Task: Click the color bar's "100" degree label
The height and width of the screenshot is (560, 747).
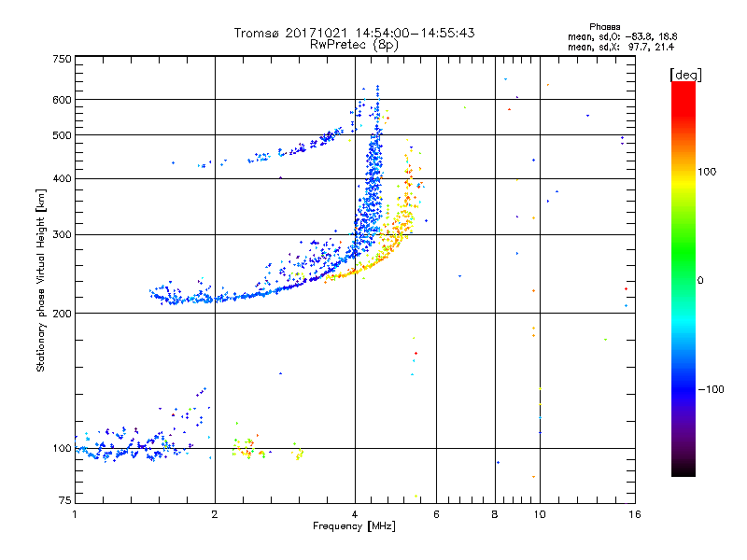Action: 707,172
